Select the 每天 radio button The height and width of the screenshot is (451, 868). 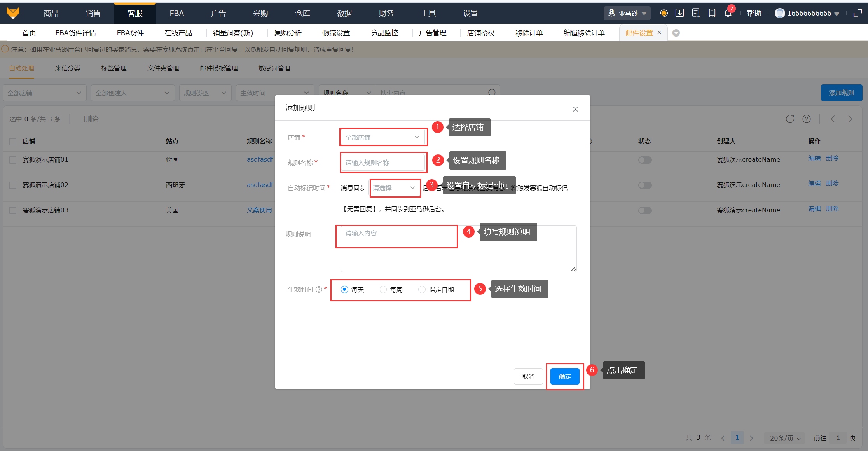(x=344, y=290)
